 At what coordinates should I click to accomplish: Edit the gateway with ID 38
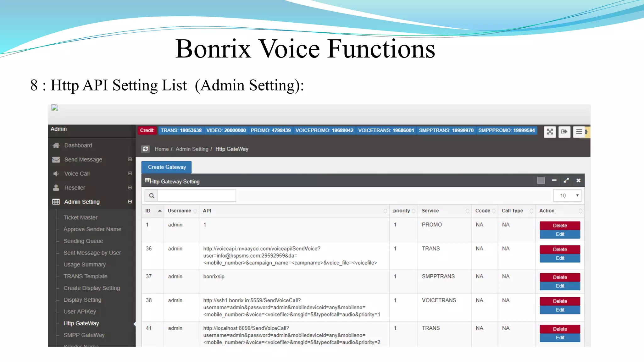[x=560, y=310]
